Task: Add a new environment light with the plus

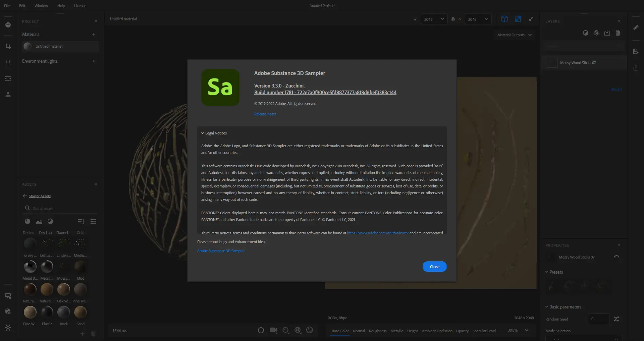Action: [x=93, y=61]
